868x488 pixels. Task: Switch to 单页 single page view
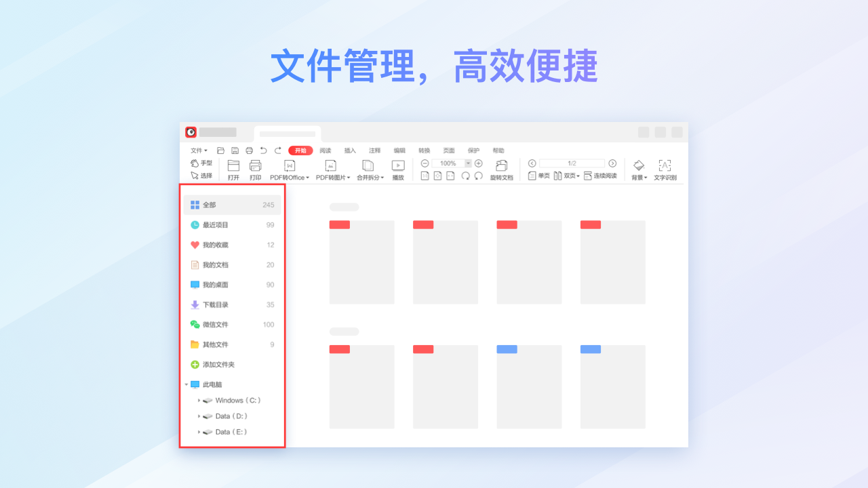540,176
